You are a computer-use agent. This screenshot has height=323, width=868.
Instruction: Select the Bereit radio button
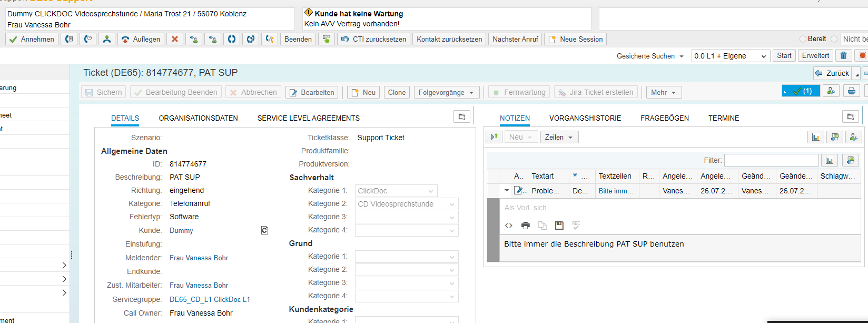[803, 39]
